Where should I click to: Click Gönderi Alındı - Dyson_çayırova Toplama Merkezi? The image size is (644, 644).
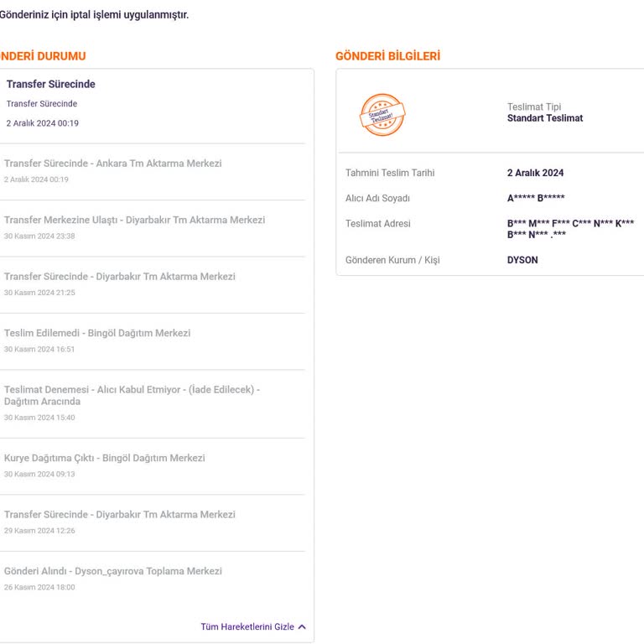[x=113, y=571]
